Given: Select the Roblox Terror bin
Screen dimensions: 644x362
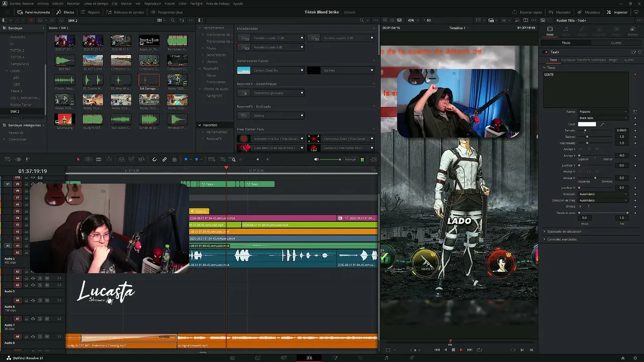Looking at the screenshot, I should [21, 105].
